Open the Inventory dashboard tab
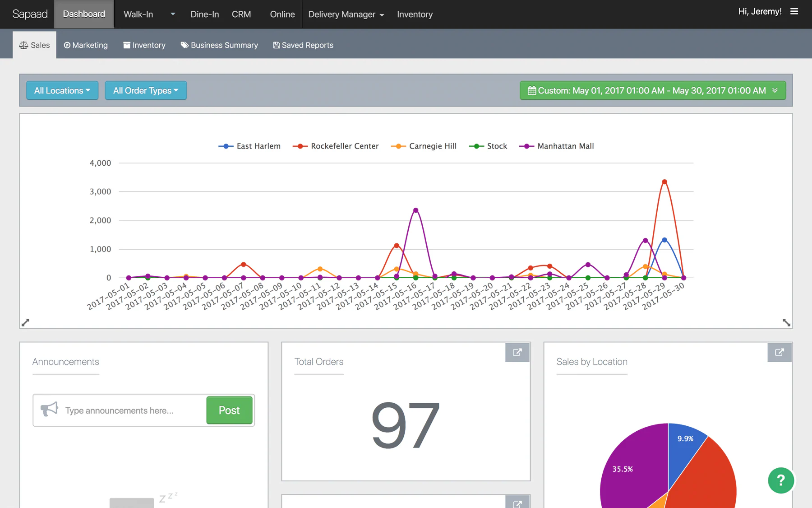This screenshot has height=508, width=812. tap(144, 45)
